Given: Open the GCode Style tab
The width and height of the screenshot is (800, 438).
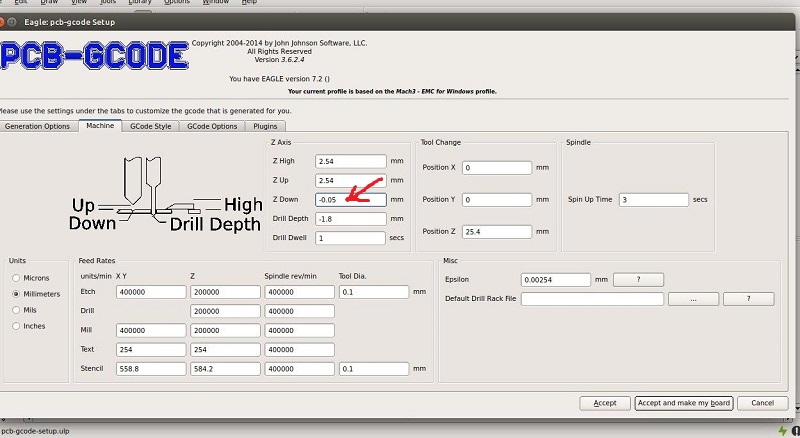Looking at the screenshot, I should pyautogui.click(x=151, y=126).
